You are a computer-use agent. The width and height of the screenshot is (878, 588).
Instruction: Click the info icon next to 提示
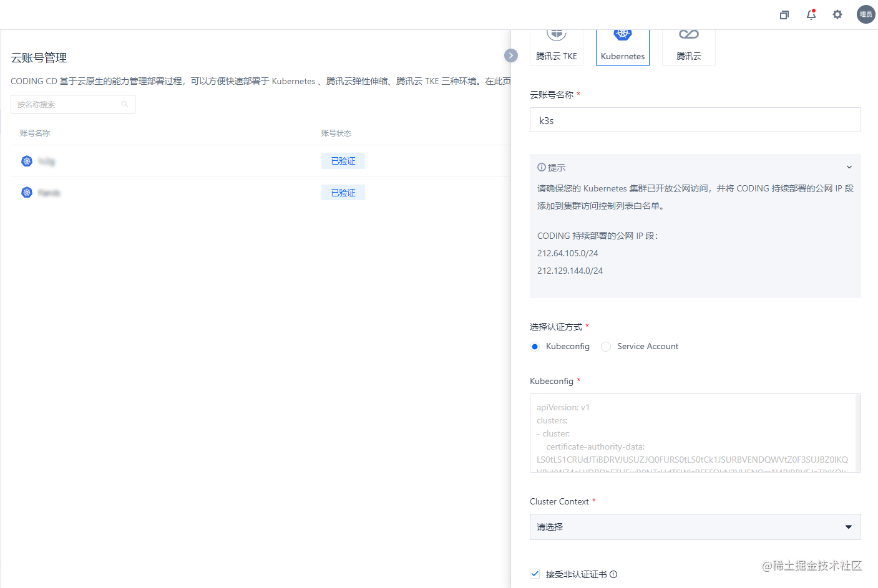click(541, 167)
